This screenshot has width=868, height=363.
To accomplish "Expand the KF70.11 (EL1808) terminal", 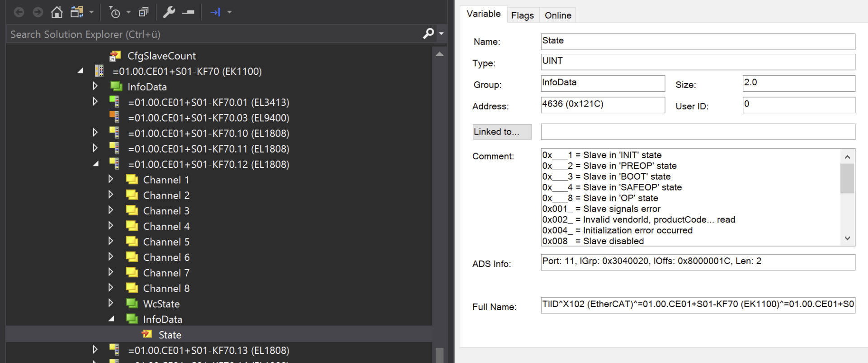I will (x=95, y=148).
